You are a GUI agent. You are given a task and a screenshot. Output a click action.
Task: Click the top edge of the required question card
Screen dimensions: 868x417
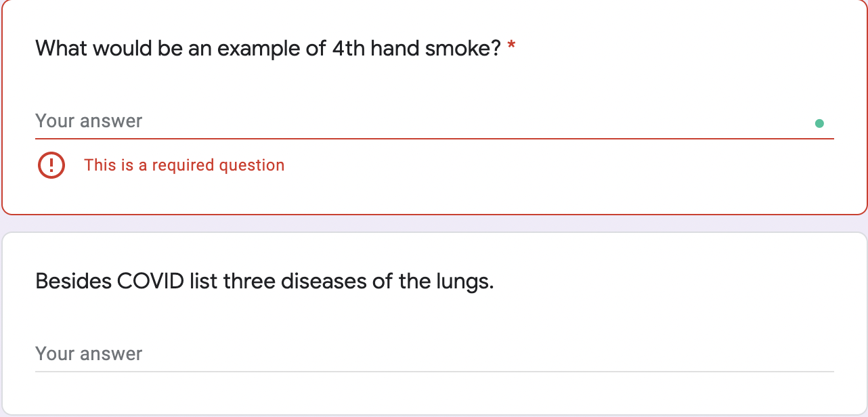click(434, 4)
